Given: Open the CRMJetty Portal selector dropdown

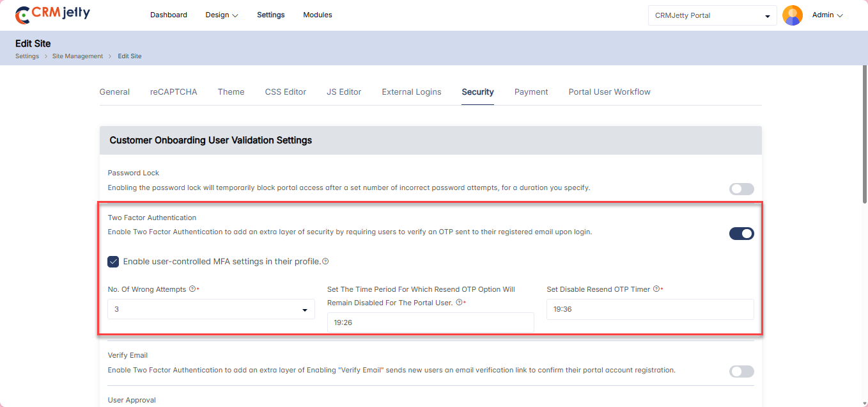Looking at the screenshot, I should pyautogui.click(x=712, y=15).
